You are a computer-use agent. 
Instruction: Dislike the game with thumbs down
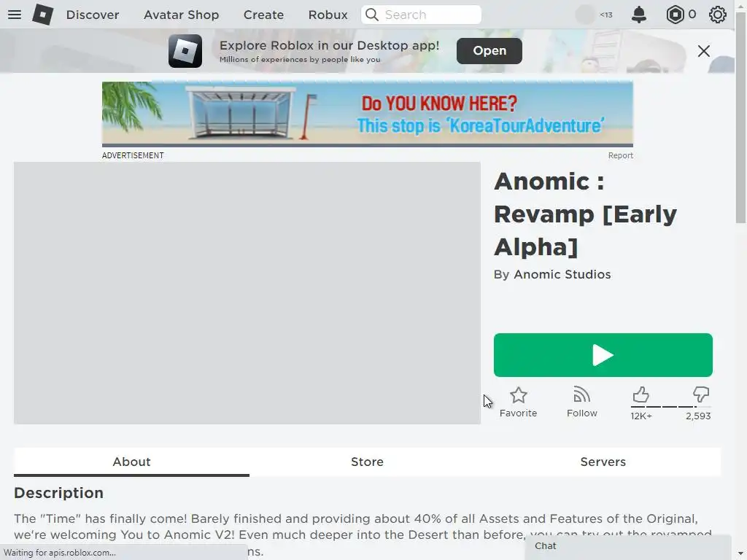701,394
